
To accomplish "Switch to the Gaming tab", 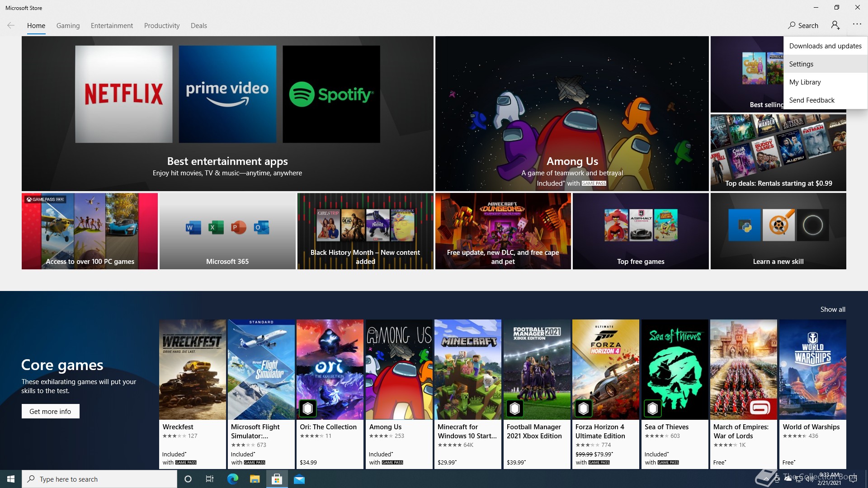I will pyautogui.click(x=68, y=26).
